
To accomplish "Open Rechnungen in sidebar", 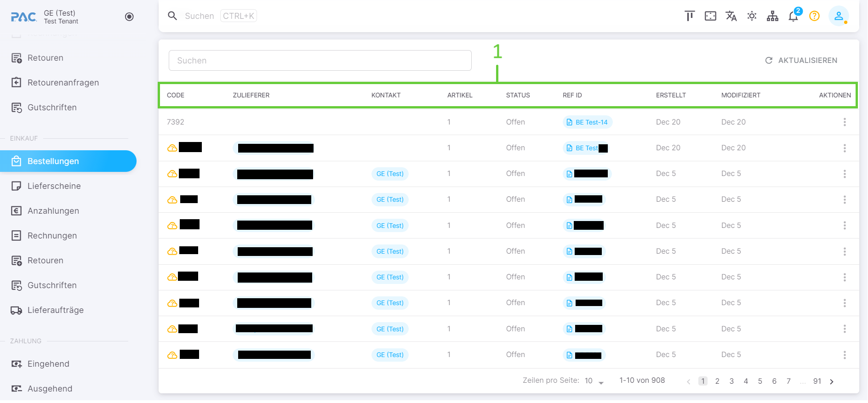I will point(52,236).
